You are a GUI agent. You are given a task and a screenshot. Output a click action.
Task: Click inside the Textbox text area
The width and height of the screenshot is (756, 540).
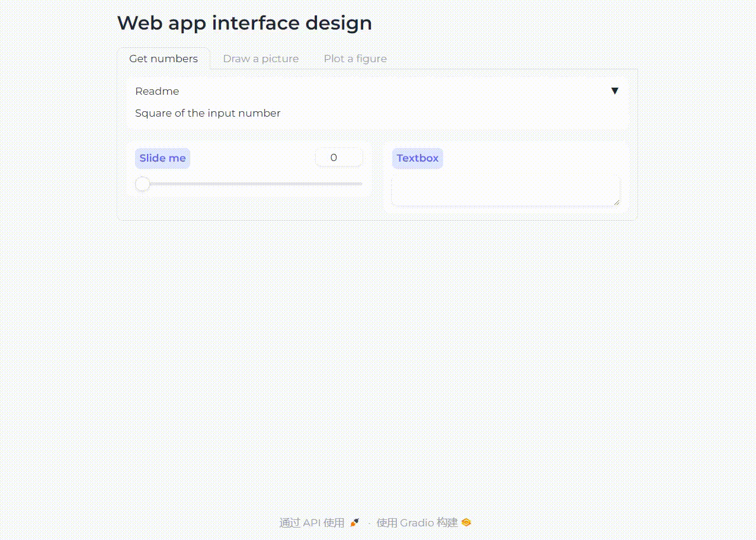(x=505, y=191)
